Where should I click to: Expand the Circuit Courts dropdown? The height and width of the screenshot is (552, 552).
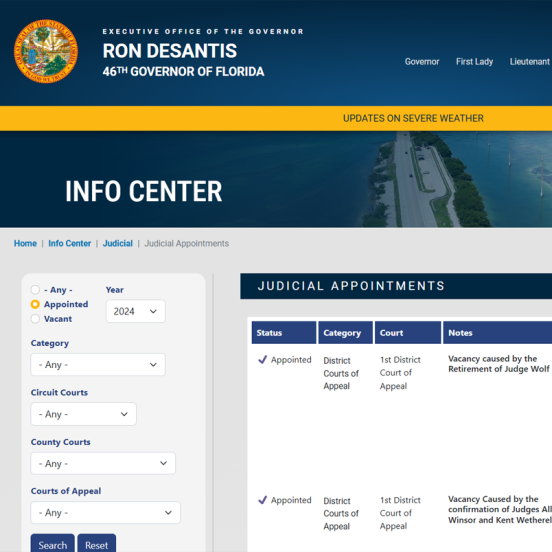[83, 414]
